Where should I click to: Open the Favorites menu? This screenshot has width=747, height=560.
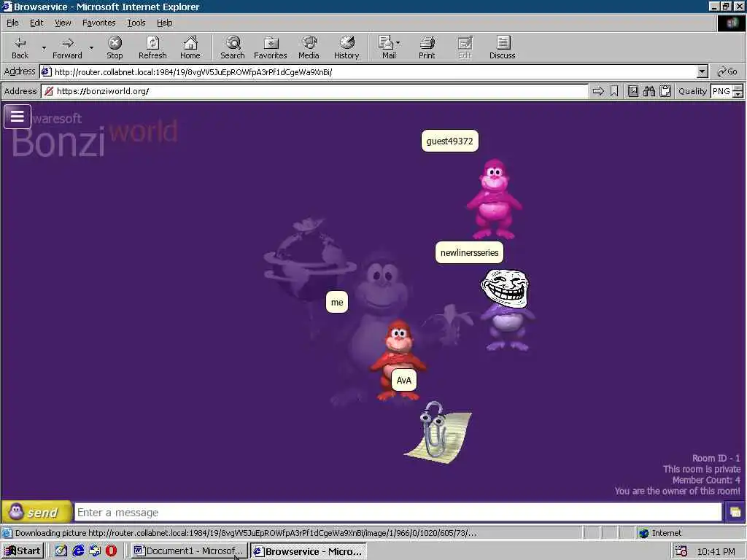(x=98, y=23)
